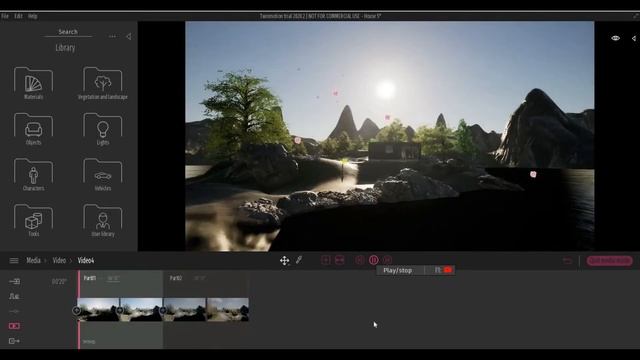Viewport: 640px width, 360px height.
Task: Select the fourth video keyframe thumbnail
Action: click(228, 309)
